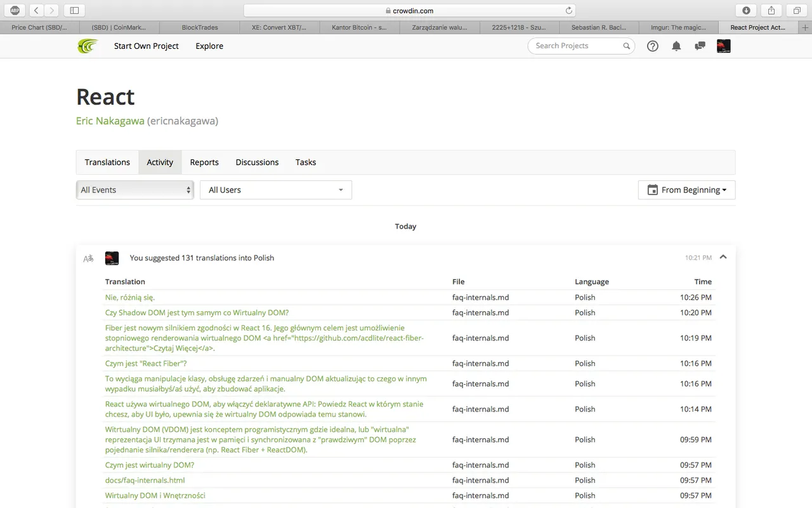The height and width of the screenshot is (508, 812).
Task: Switch to the Translations tab
Action: coord(107,162)
